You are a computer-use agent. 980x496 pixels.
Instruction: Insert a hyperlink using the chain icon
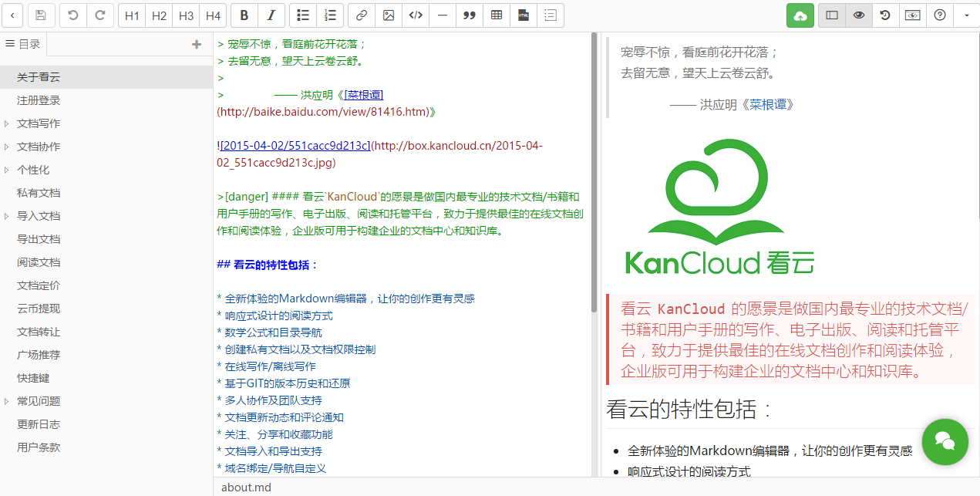click(x=362, y=15)
